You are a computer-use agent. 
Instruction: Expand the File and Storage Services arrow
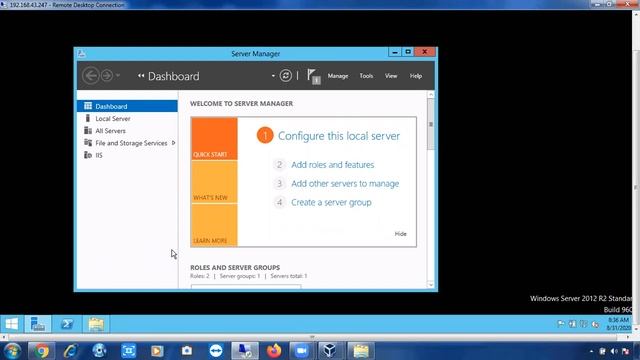click(174, 143)
